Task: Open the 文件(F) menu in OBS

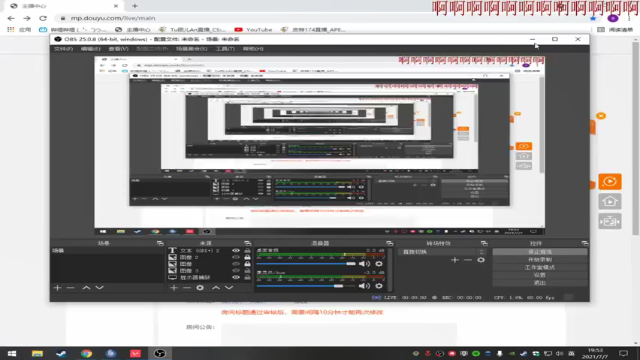Action: pyautogui.click(x=63, y=49)
